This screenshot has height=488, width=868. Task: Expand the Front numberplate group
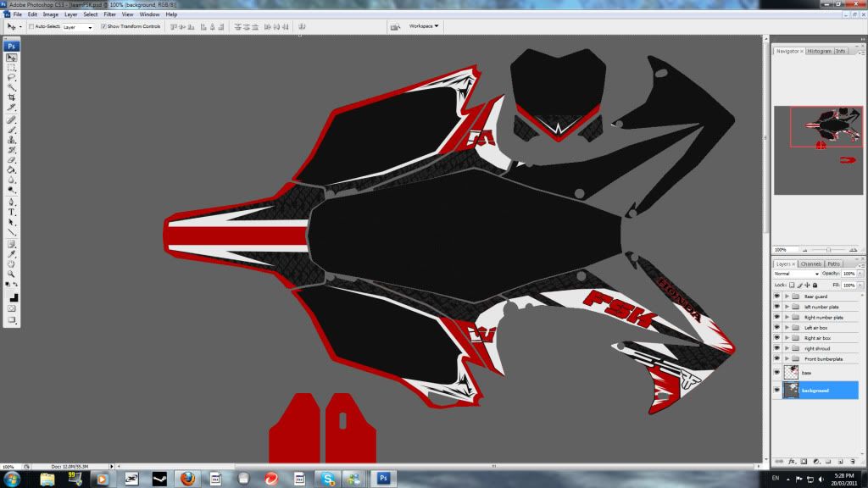click(x=787, y=359)
